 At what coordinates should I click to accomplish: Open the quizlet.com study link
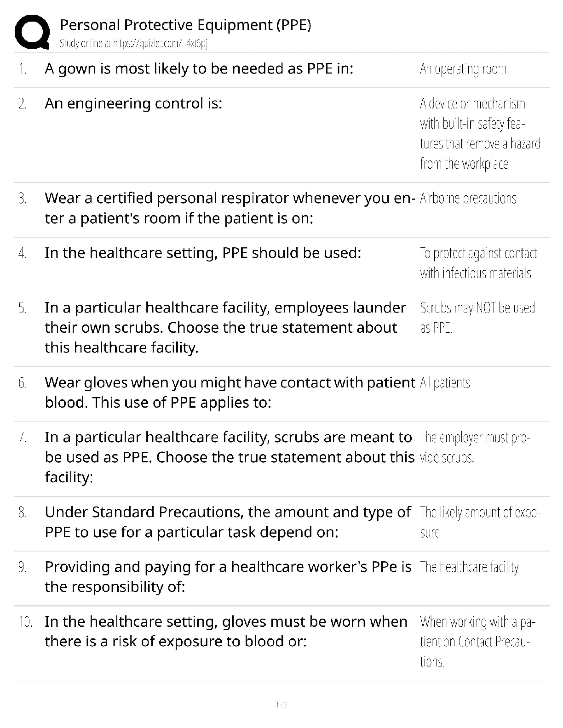134,44
